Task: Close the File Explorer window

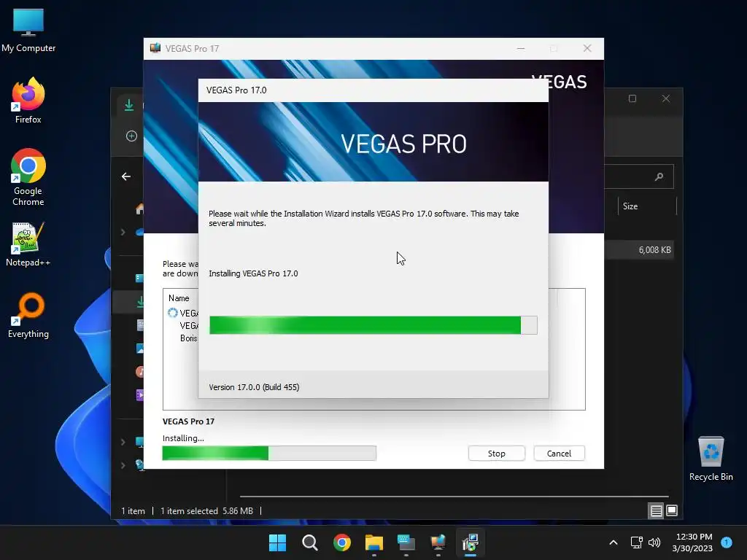Action: [666, 98]
